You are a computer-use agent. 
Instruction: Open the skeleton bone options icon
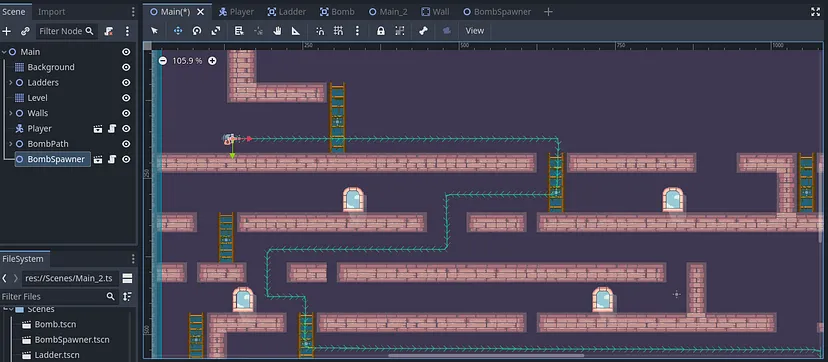pos(423,31)
